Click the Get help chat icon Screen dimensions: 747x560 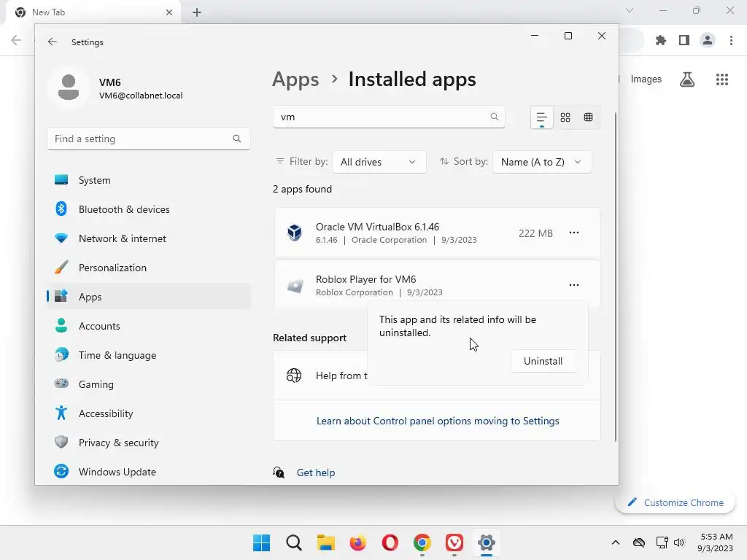279,472
